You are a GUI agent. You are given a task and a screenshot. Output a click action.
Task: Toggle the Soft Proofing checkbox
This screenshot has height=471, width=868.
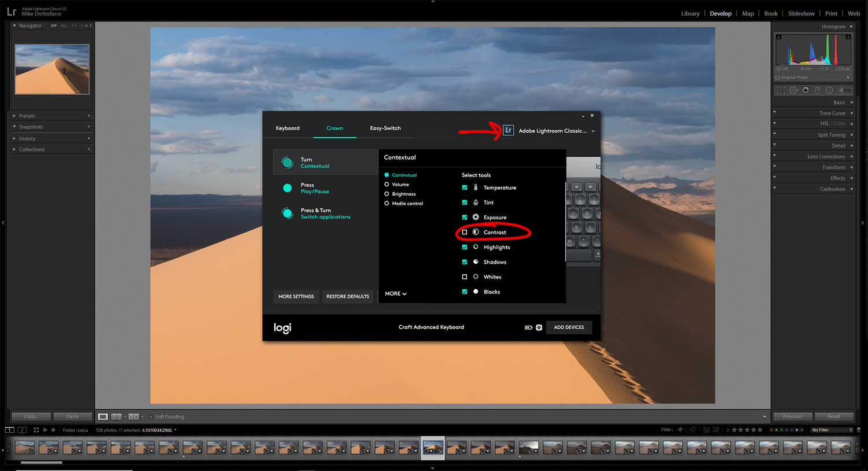pyautogui.click(x=151, y=417)
